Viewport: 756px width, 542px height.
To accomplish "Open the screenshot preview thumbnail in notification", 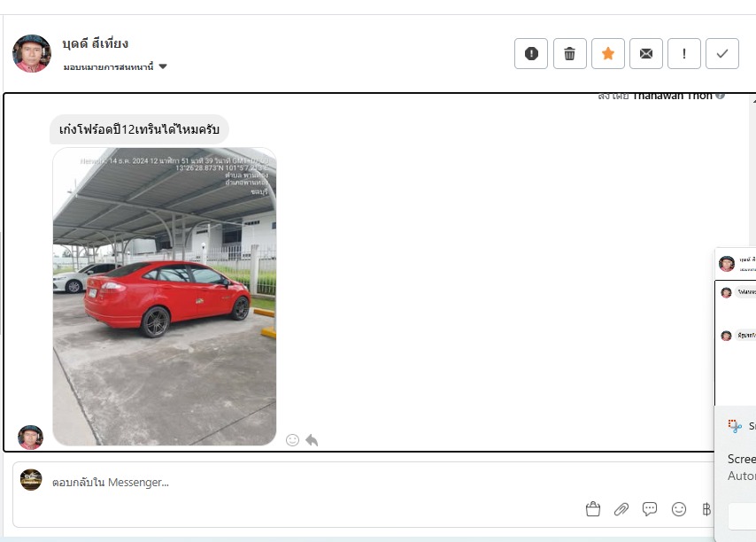I will pyautogui.click(x=736, y=328).
